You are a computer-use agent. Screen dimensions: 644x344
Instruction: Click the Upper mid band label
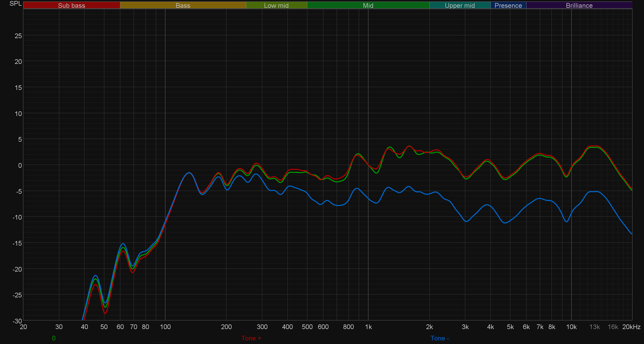(460, 5)
